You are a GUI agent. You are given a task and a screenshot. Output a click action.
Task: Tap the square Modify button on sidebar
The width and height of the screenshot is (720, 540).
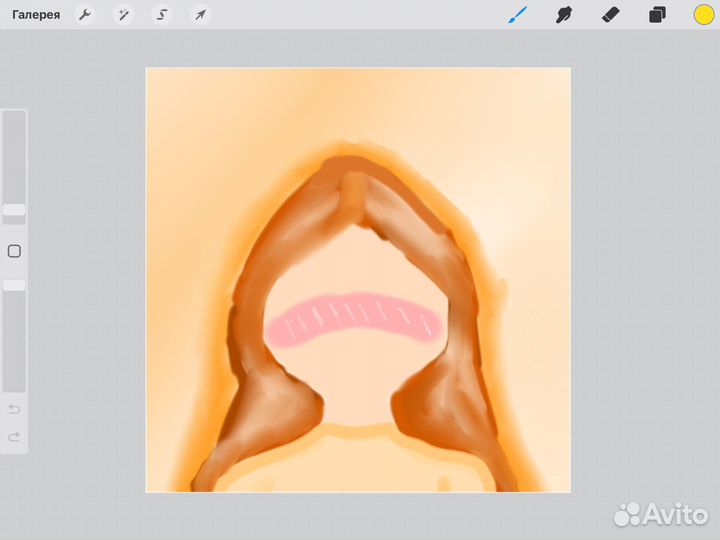point(14,251)
